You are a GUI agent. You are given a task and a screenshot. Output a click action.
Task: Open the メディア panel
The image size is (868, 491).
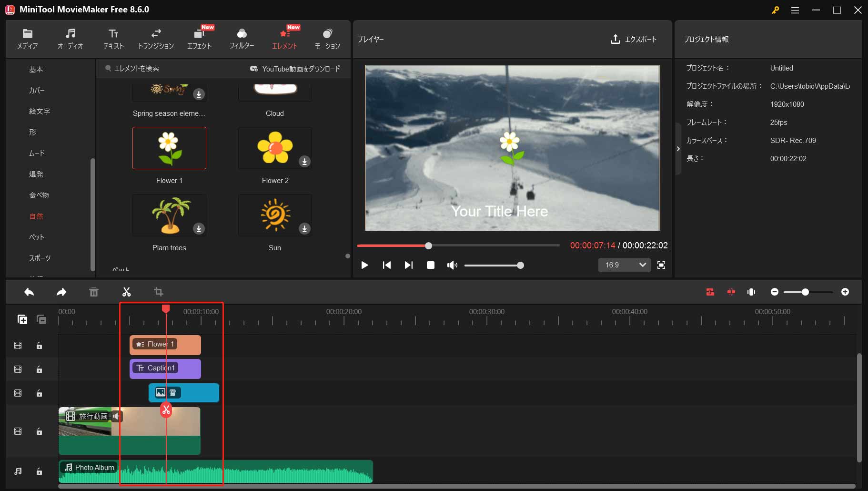point(27,39)
